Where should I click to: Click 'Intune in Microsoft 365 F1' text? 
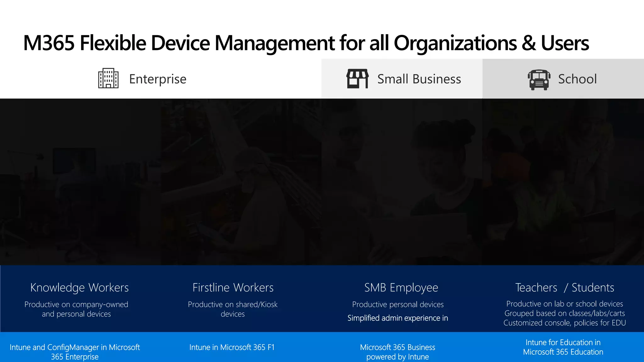[x=232, y=347]
